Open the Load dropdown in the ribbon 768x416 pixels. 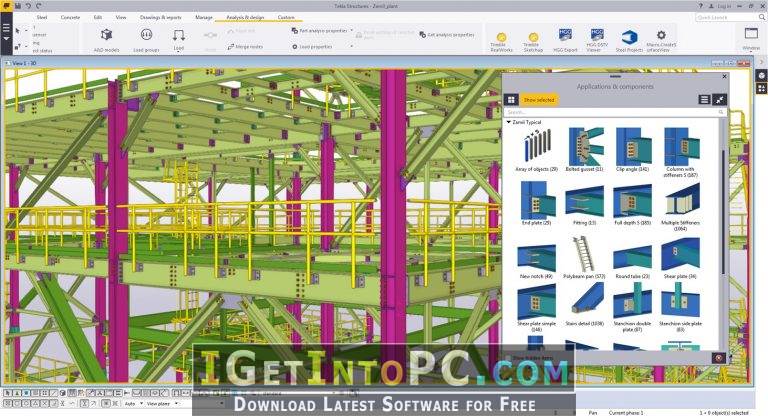coord(179,47)
